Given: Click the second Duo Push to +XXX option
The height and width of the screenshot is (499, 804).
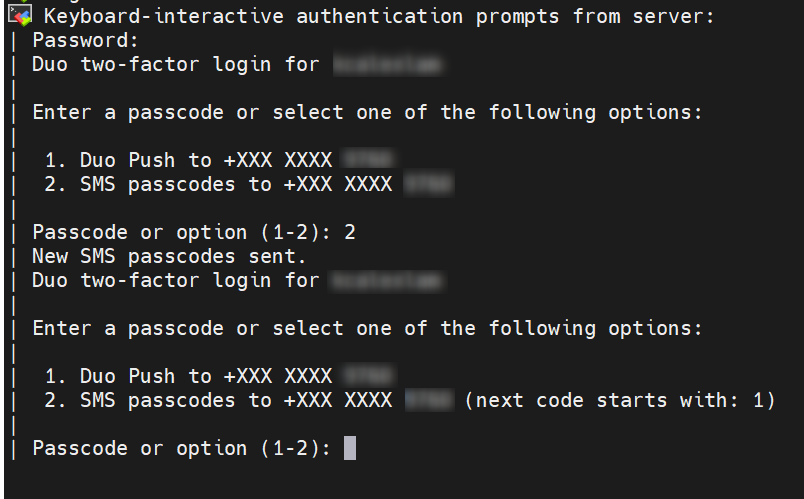Looking at the screenshot, I should pos(220,376).
